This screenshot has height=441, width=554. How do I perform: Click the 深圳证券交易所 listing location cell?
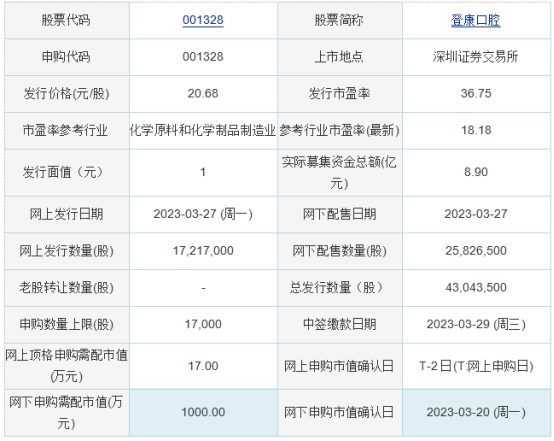476,57
